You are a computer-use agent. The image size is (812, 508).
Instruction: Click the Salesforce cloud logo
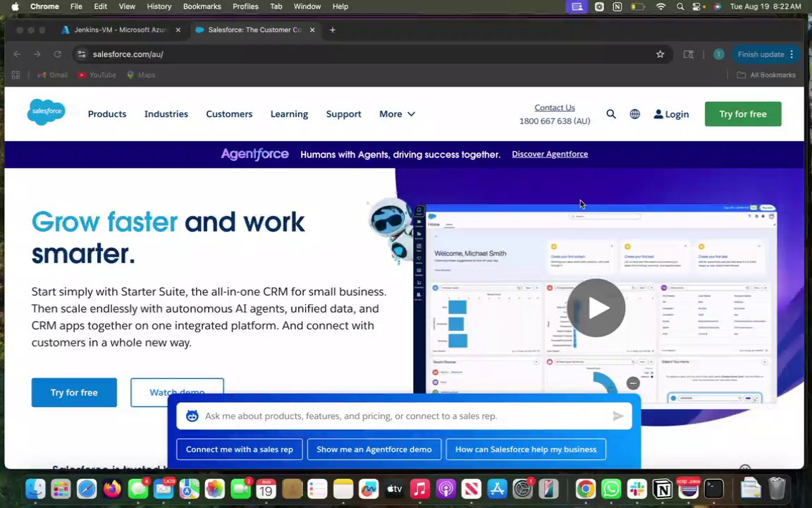[x=46, y=111]
